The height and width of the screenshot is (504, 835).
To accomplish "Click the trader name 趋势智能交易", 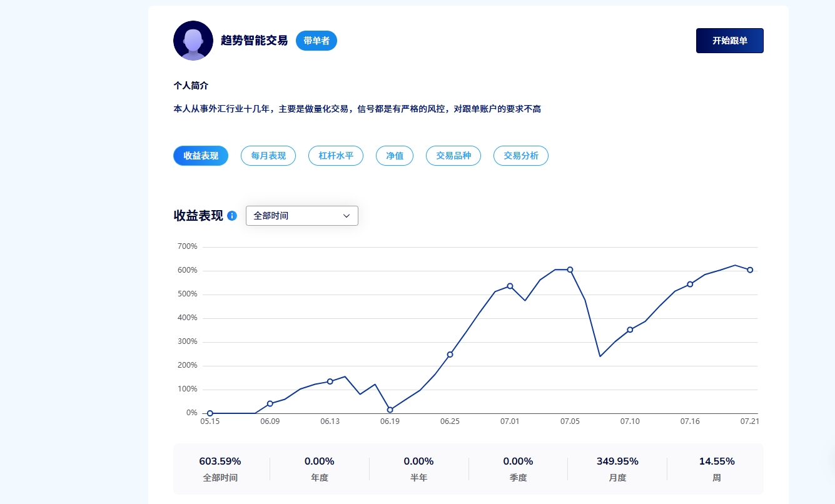I will [254, 41].
